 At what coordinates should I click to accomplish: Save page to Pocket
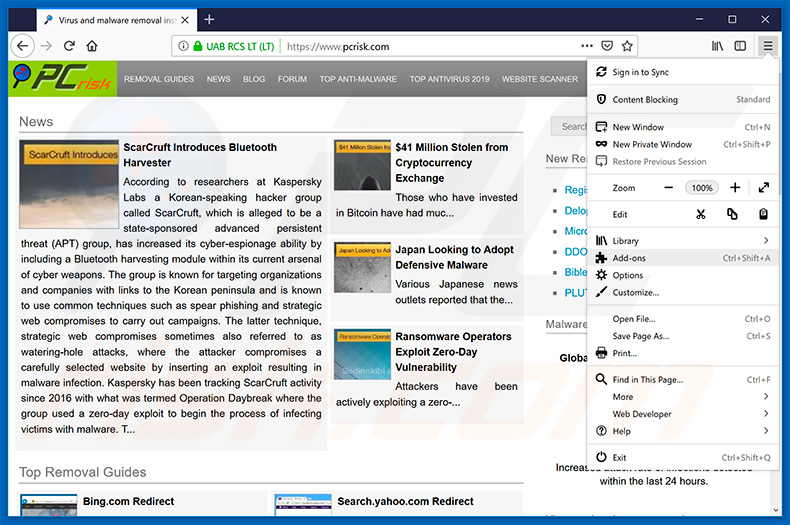[x=607, y=46]
